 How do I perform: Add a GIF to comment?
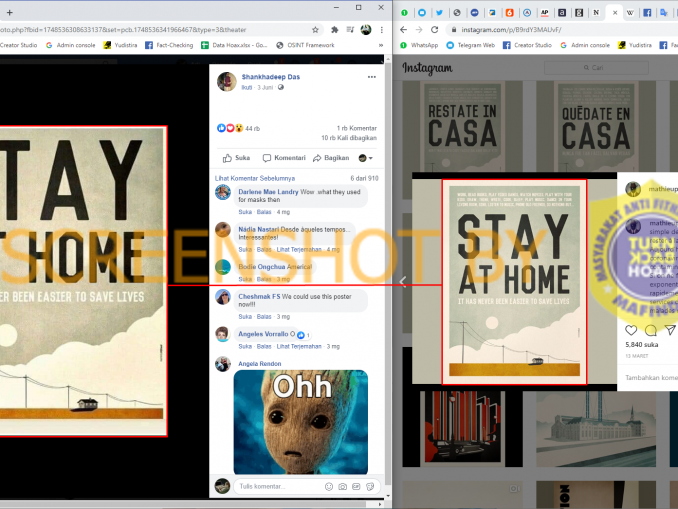click(x=356, y=487)
